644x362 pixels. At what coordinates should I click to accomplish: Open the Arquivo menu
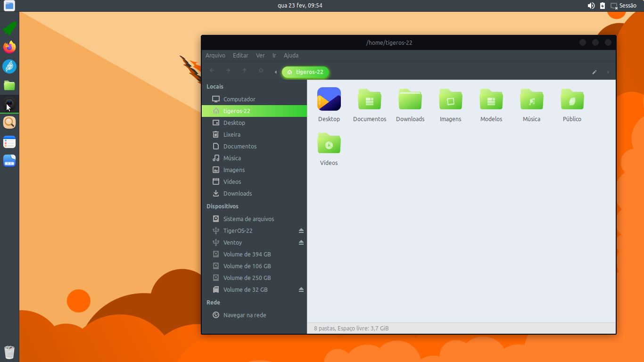215,55
